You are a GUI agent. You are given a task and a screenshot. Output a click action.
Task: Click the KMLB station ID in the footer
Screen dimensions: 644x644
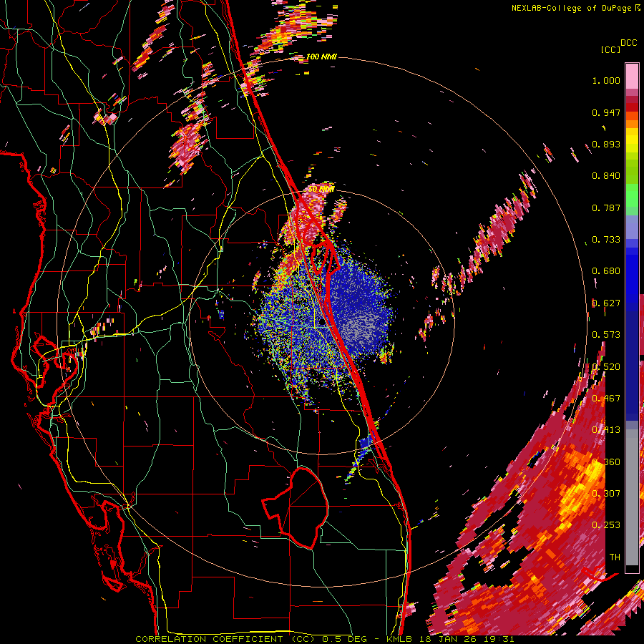point(400,639)
